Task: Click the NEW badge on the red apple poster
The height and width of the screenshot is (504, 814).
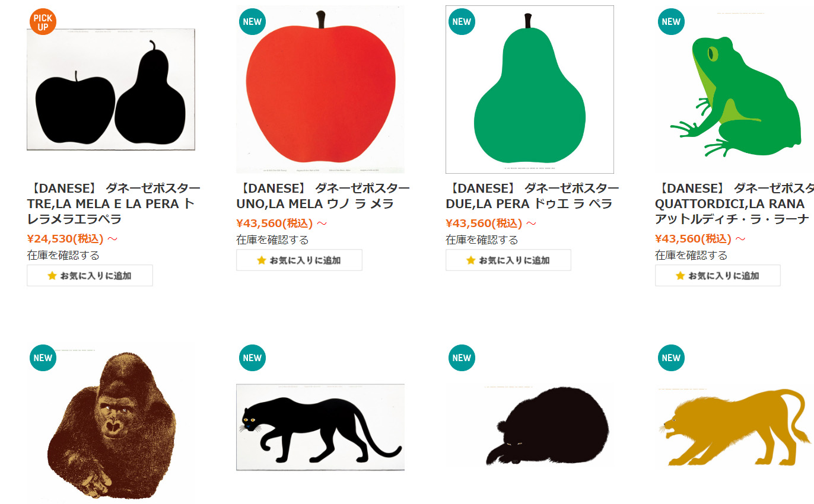Action: click(252, 22)
